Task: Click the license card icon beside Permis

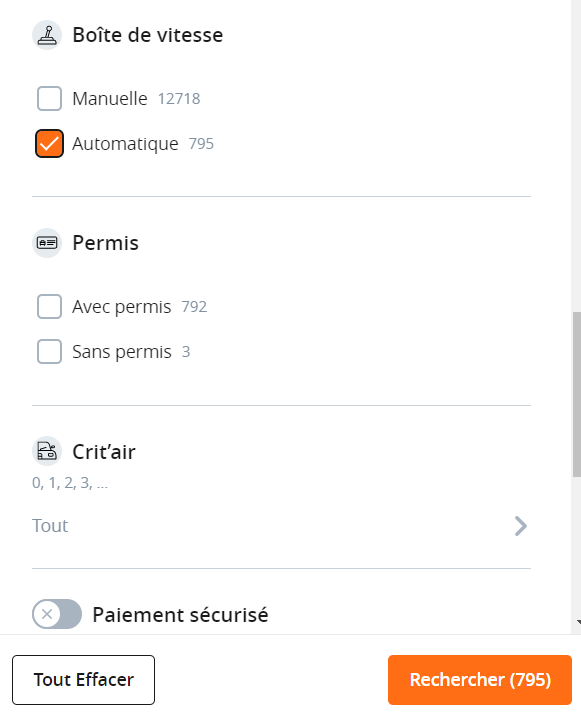Action: pos(47,243)
